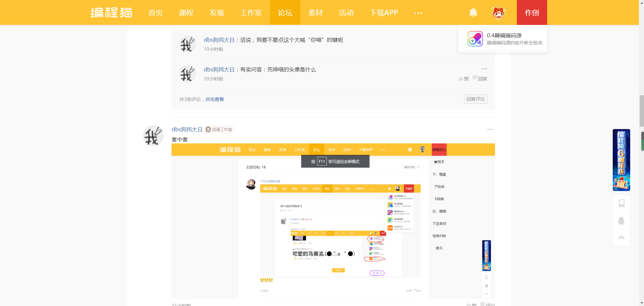Click the 10小时前 timestamp under 有奖问答 comment
Screen dimensions: 644x306
[x=213, y=79]
